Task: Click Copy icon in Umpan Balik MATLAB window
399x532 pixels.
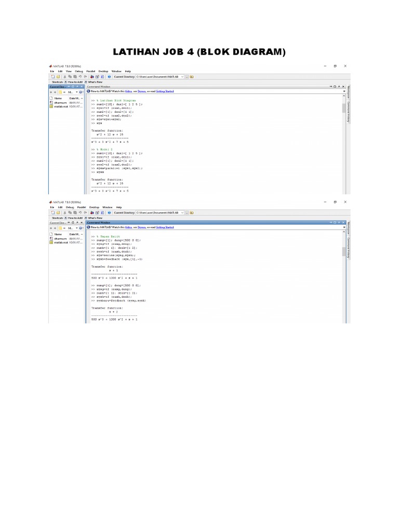Action: pos(70,212)
